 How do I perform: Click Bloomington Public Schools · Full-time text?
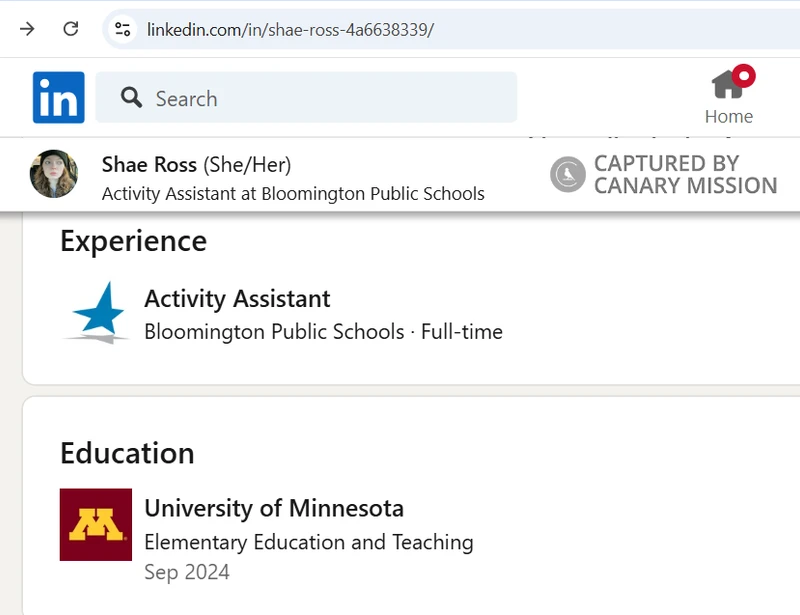323,332
